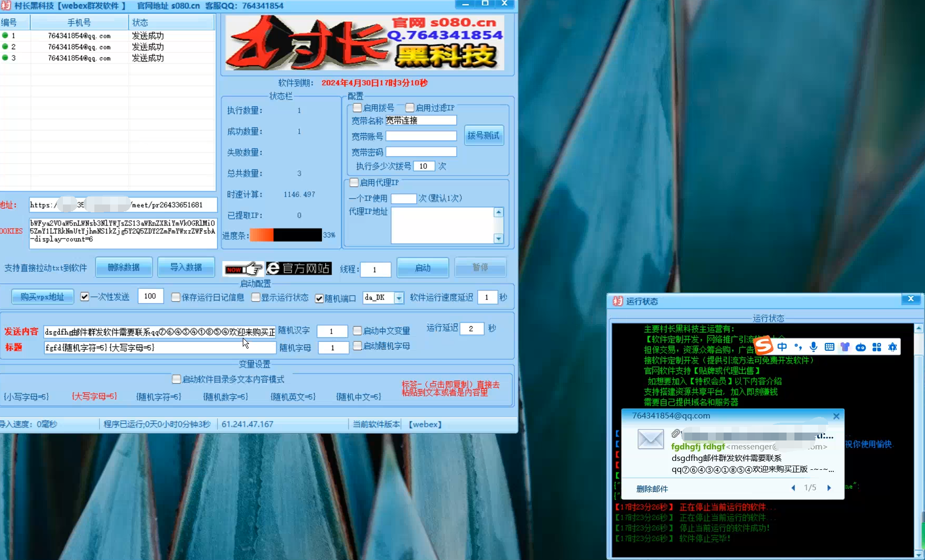
Task: Open Sogou toolbox grid icon
Action: point(877,347)
